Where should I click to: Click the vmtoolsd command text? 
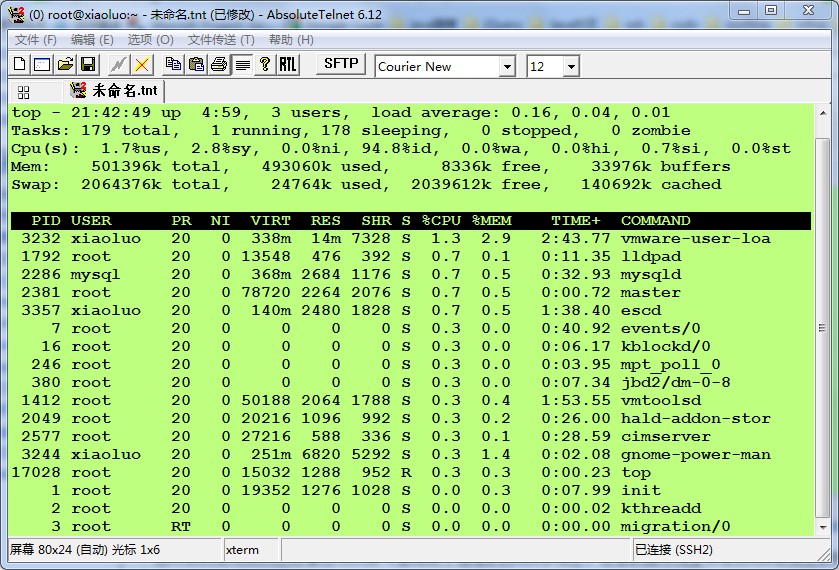[x=661, y=400]
